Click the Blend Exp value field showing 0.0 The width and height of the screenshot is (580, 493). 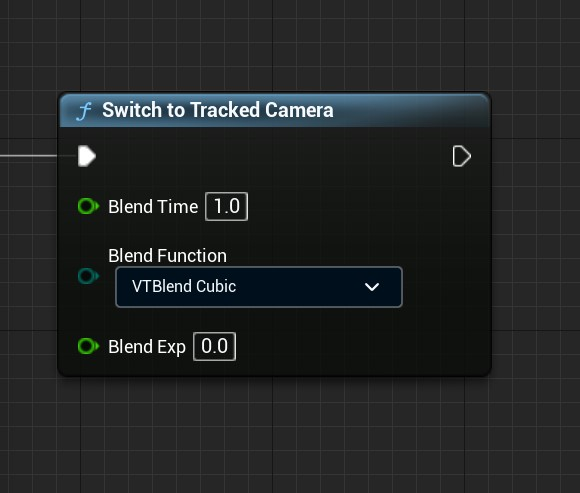[x=214, y=347]
